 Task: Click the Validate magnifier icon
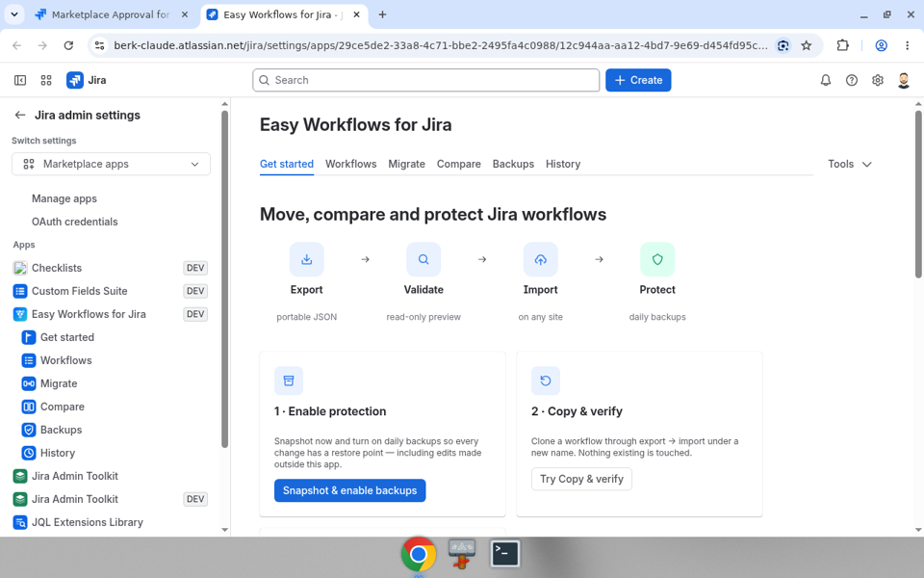(423, 259)
